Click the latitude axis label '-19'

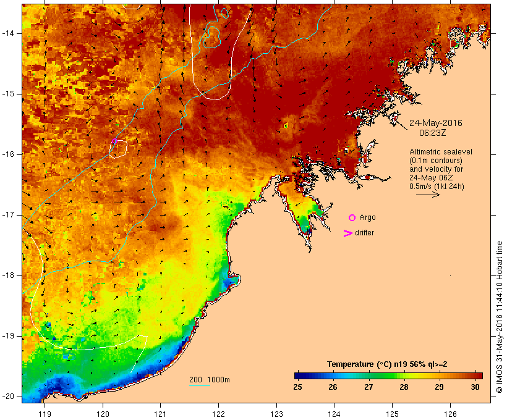click(x=8, y=336)
